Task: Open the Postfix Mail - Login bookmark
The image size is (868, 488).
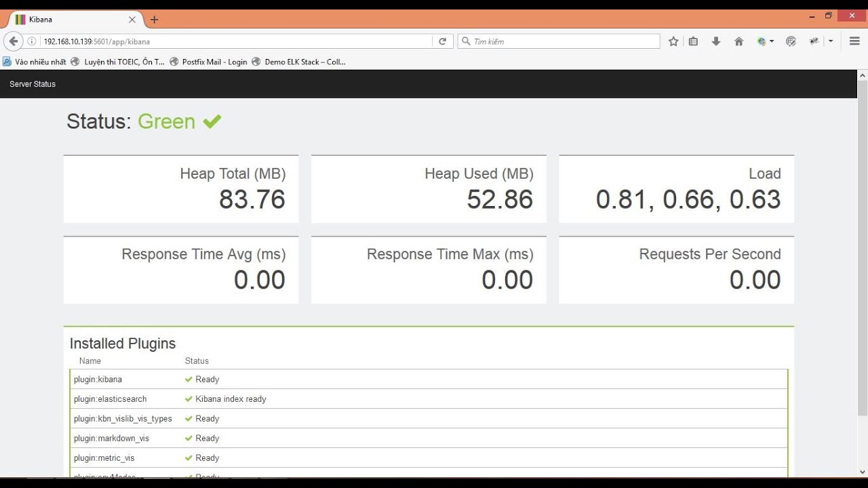Action: 208,62
